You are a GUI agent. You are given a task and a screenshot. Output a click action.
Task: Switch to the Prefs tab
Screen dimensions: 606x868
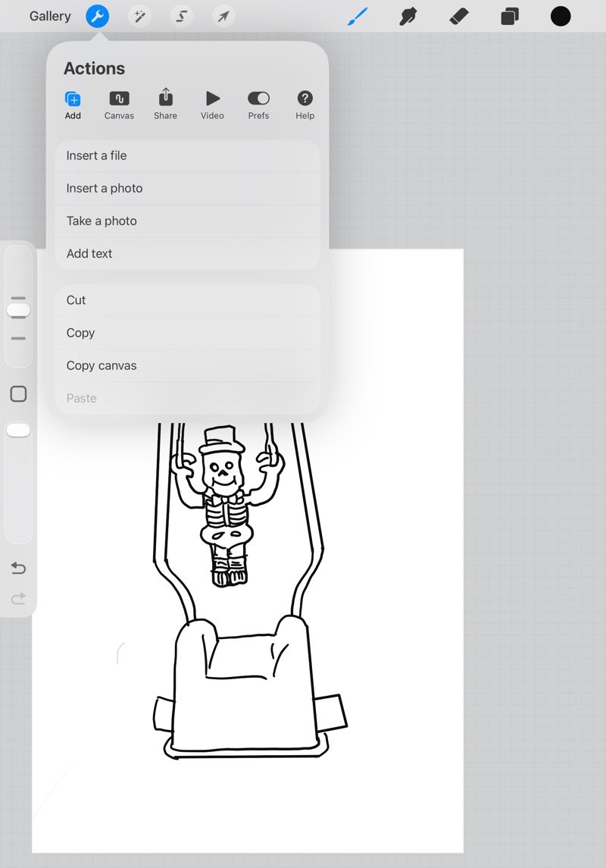258,105
